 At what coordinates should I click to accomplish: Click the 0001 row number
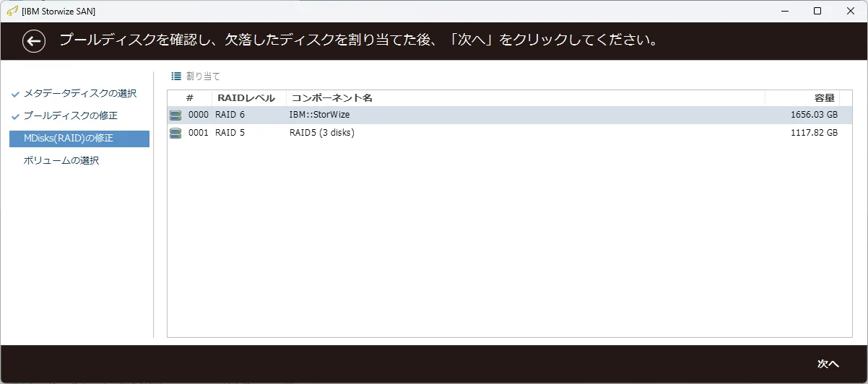(199, 133)
